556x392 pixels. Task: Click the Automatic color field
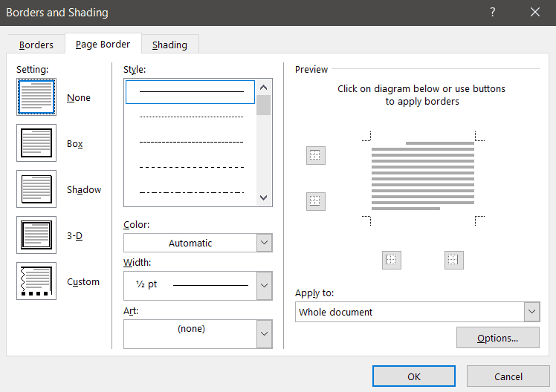[x=190, y=243]
